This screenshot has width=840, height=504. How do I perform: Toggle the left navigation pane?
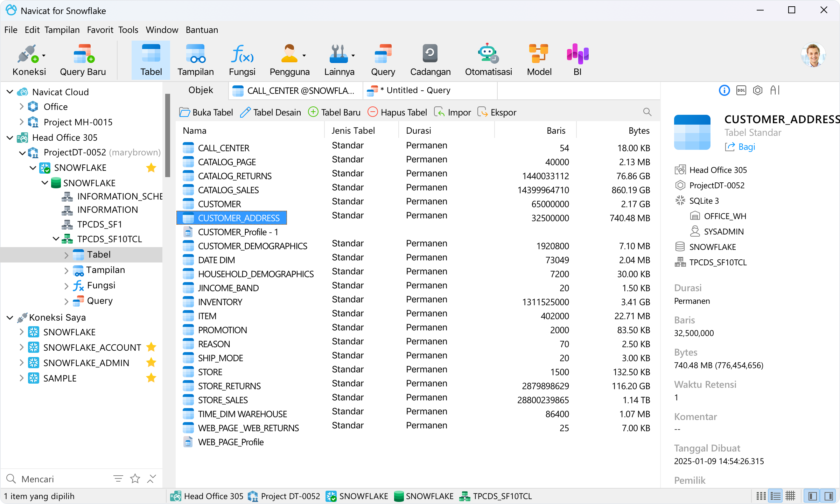coord(812,496)
